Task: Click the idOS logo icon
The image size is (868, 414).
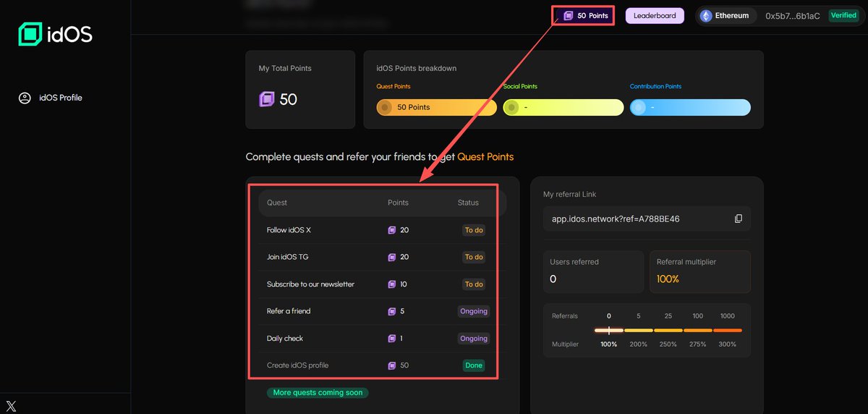Action: click(31, 34)
